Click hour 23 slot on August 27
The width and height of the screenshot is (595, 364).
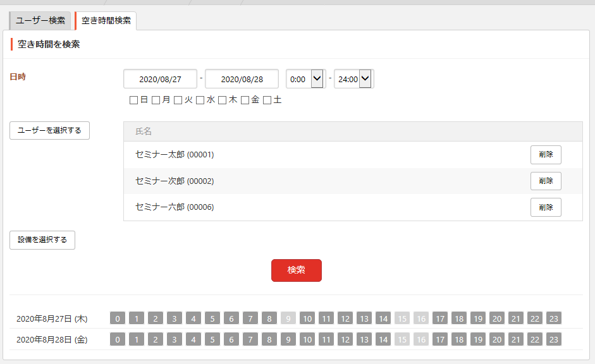(x=554, y=318)
